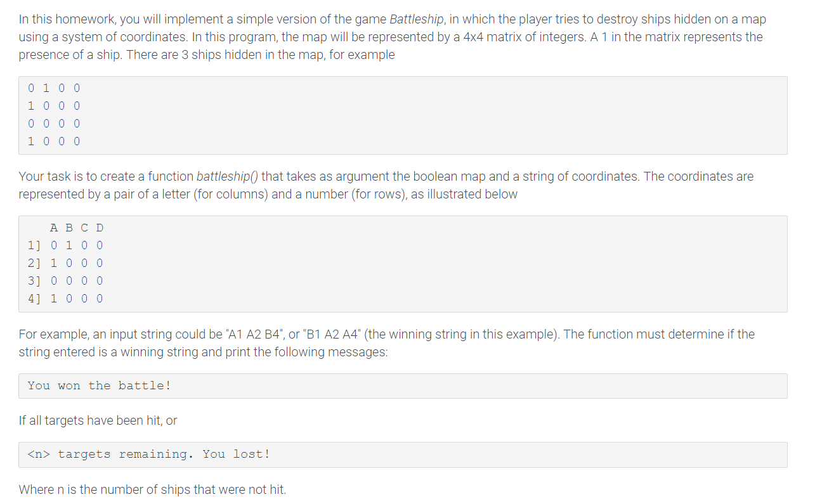Click the "You won the battle!" code text

point(100,385)
